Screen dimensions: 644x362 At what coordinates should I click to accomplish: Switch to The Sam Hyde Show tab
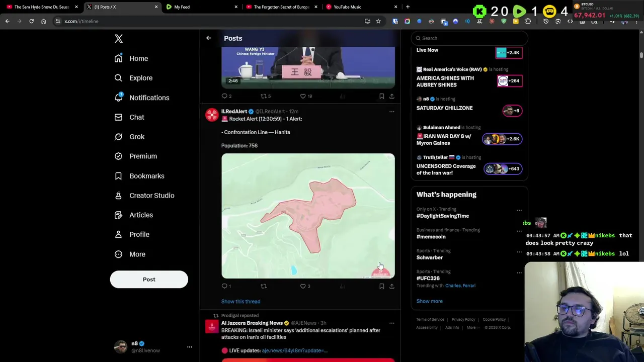tap(42, 7)
